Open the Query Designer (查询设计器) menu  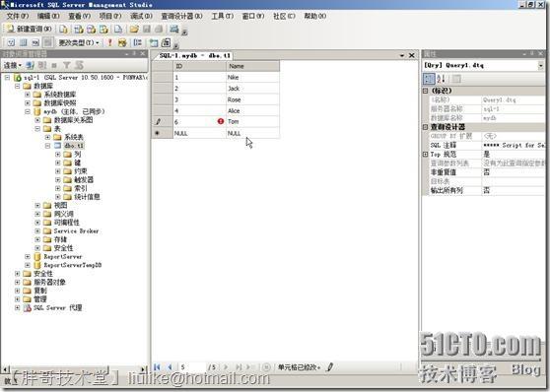(x=181, y=16)
